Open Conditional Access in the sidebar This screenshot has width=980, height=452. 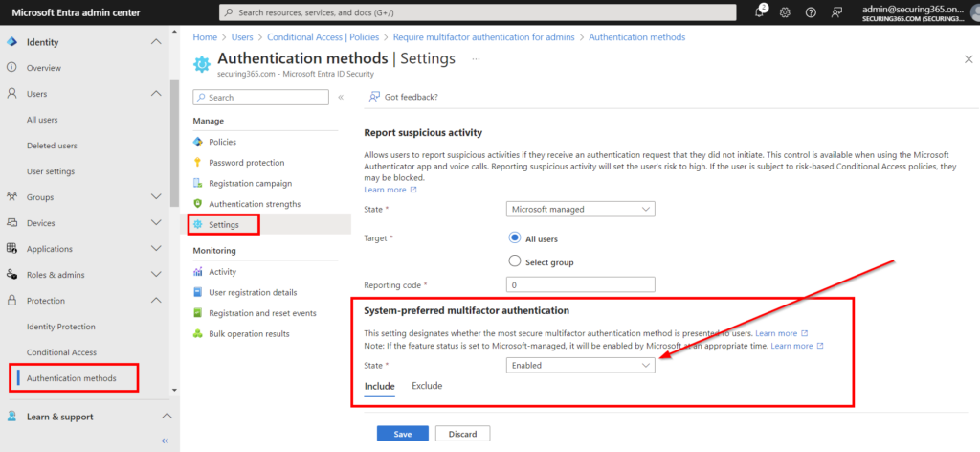click(x=61, y=352)
